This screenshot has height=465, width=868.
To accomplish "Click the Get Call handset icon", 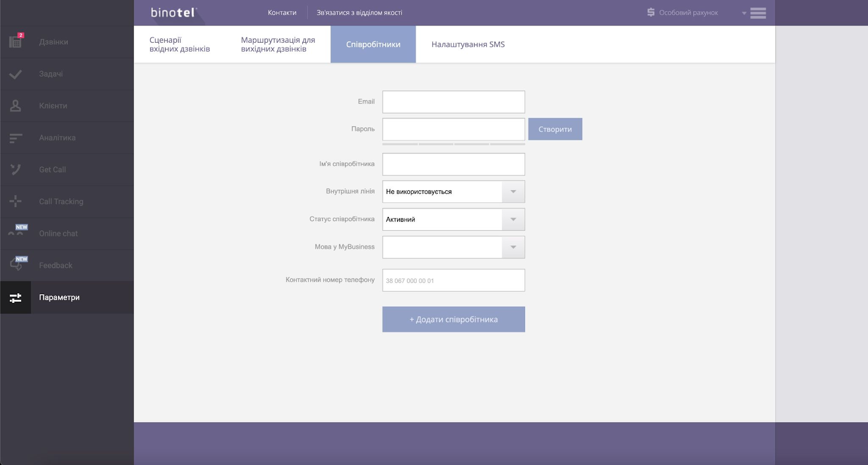I will click(16, 170).
